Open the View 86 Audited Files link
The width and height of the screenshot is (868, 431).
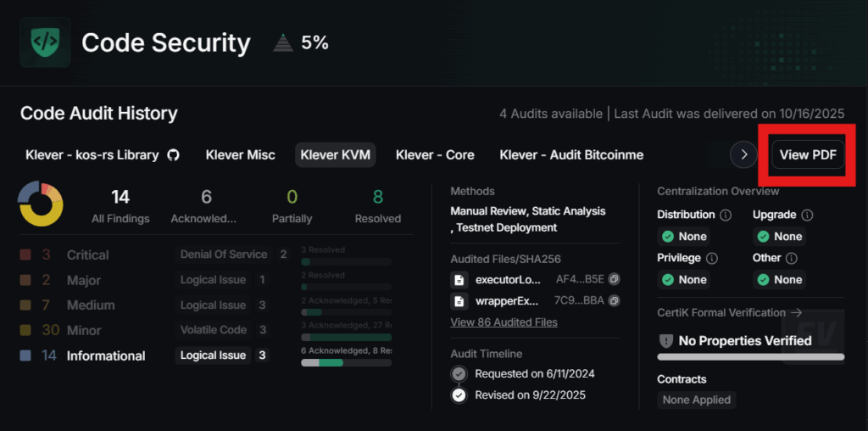[504, 322]
